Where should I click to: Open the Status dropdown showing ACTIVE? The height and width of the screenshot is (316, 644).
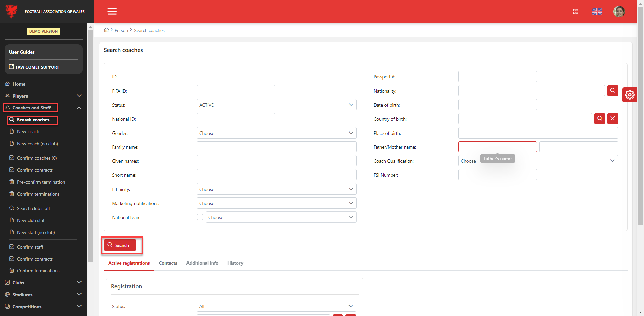click(x=276, y=105)
